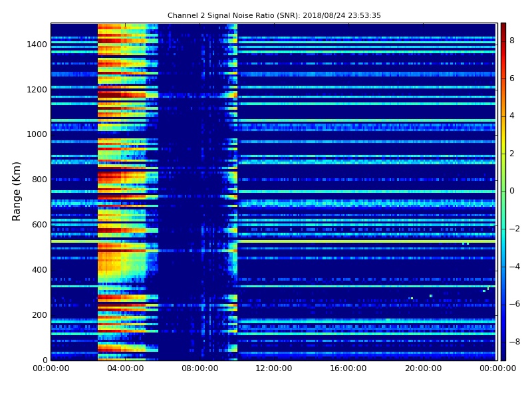This screenshot has height=399, width=532.
Task: Click the 'Range (Km)' y-axis label
Action: 16,192
